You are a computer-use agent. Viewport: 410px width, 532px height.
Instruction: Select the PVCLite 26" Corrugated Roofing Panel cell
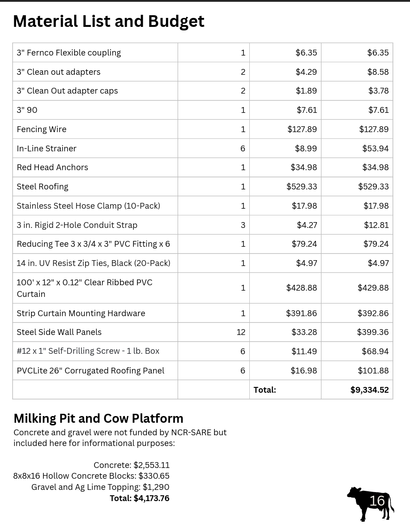click(90, 370)
